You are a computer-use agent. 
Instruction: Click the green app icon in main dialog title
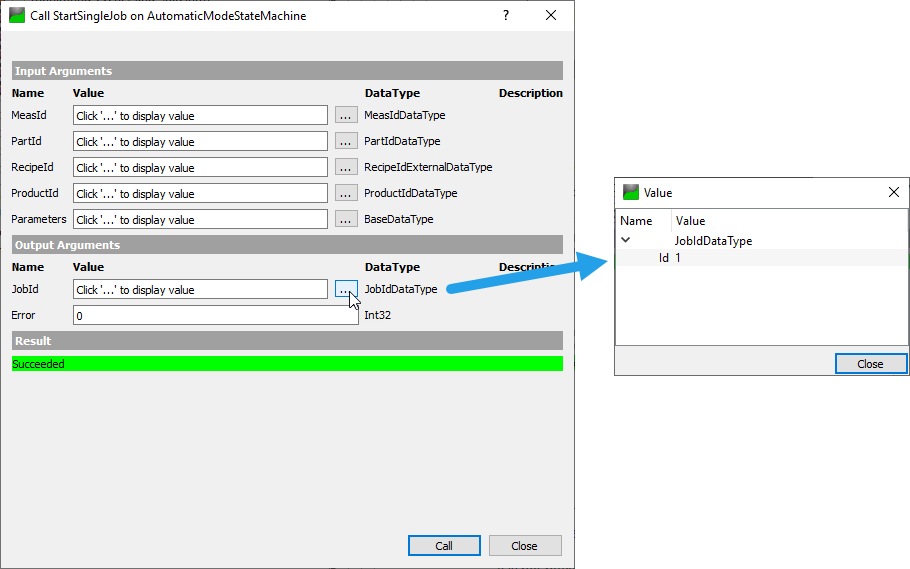coord(17,16)
